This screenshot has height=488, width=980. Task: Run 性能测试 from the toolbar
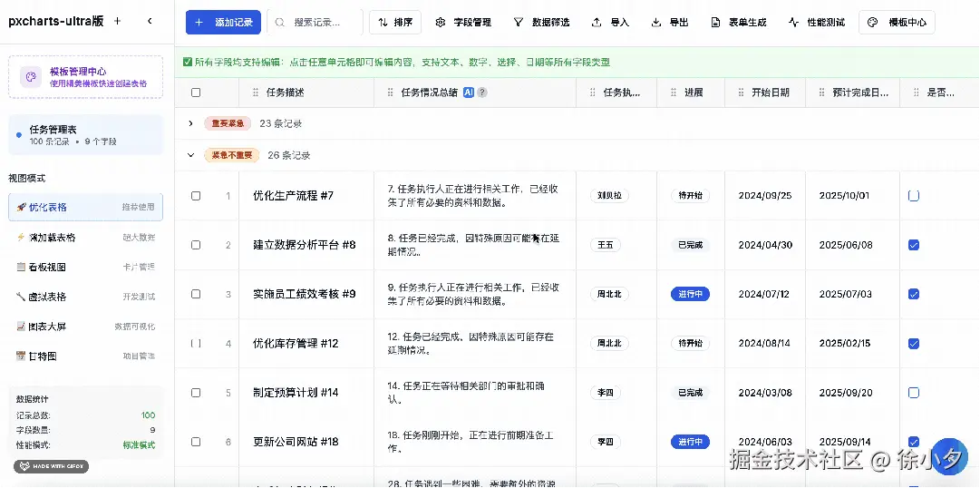[816, 23]
